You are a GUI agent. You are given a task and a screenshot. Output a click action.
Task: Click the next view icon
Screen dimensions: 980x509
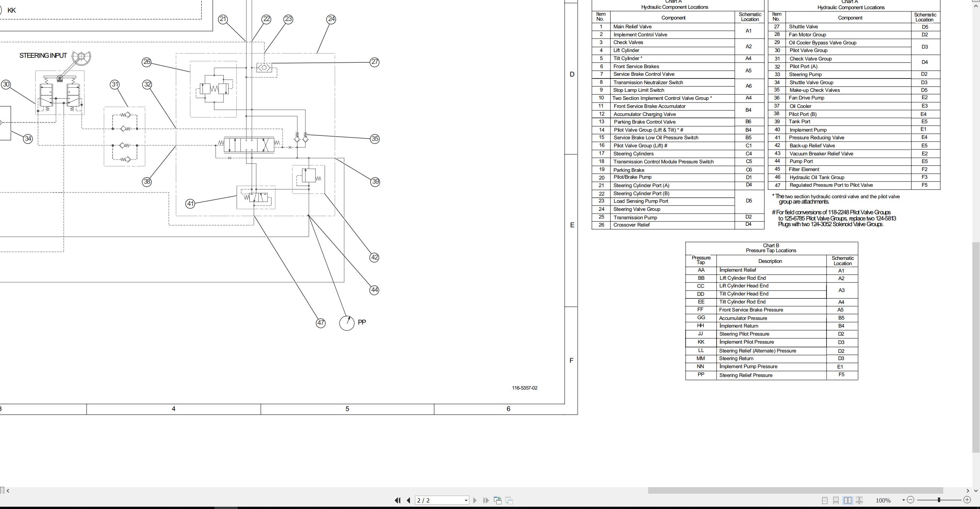[x=509, y=500]
